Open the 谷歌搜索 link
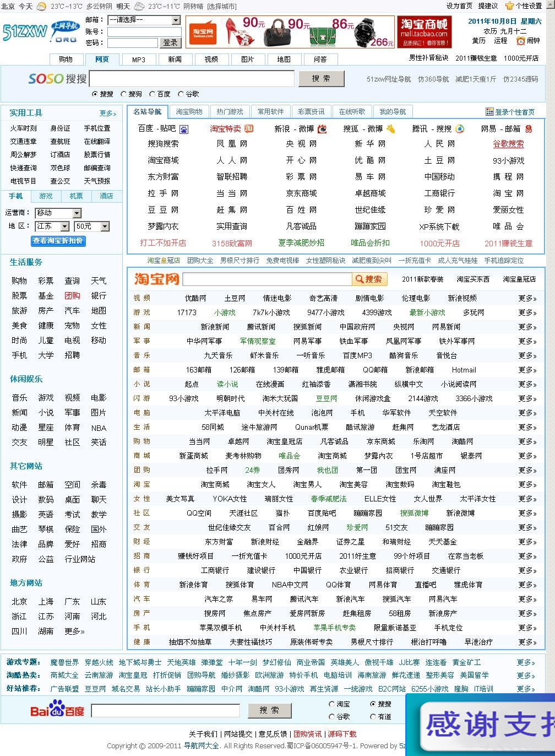The width and height of the screenshot is (555, 756). 508,144
